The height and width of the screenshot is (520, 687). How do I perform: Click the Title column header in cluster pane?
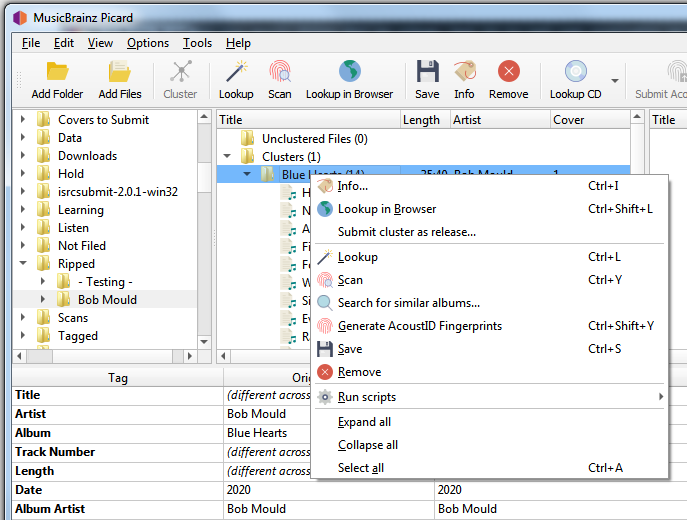tap(308, 120)
